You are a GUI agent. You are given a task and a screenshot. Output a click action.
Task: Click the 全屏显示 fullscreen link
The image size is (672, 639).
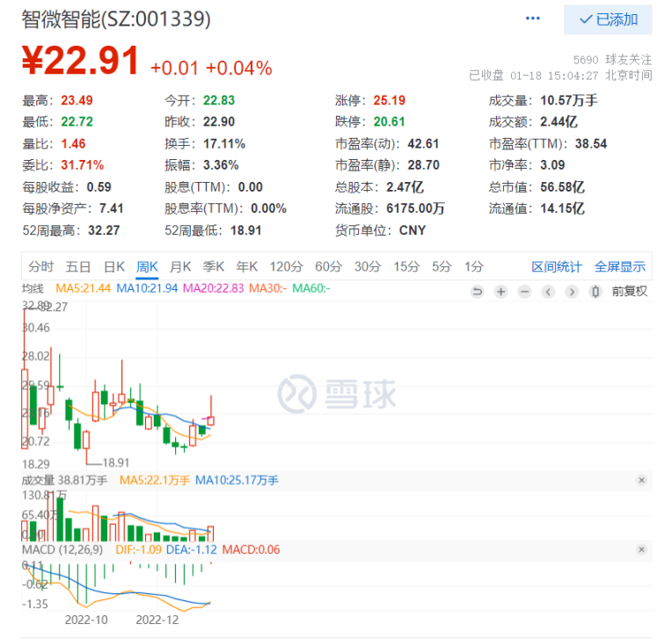click(x=620, y=266)
